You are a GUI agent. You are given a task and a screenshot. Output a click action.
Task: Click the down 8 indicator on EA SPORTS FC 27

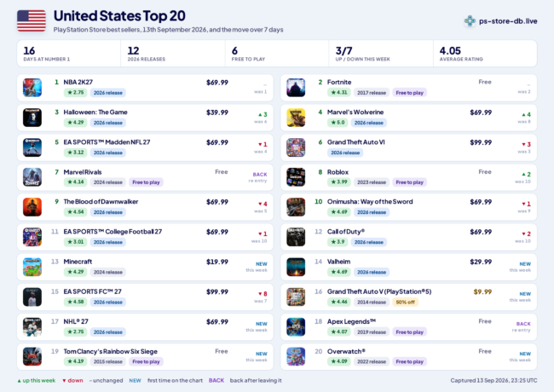click(x=263, y=294)
